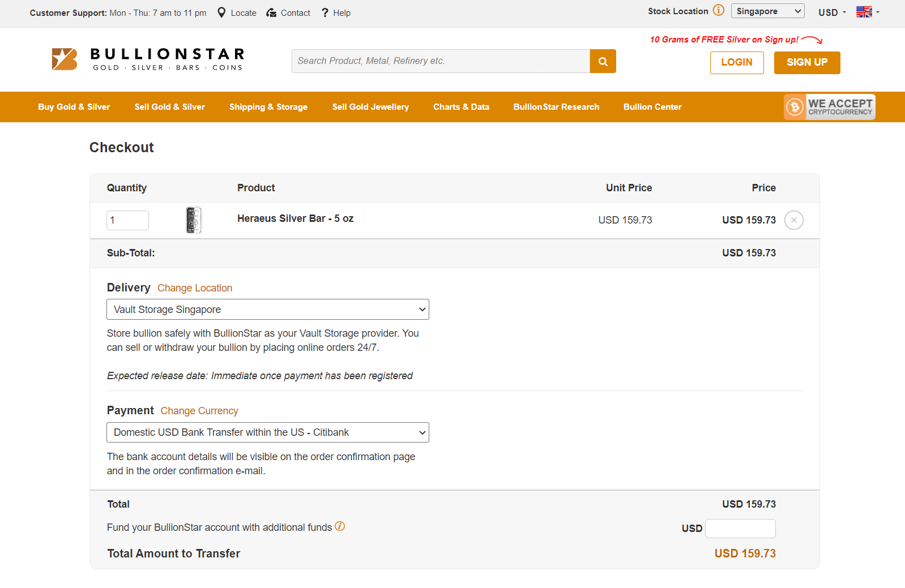Image resolution: width=905 pixels, height=588 pixels.
Task: Click the We Accept Cryptocurrency badge
Action: (x=830, y=107)
